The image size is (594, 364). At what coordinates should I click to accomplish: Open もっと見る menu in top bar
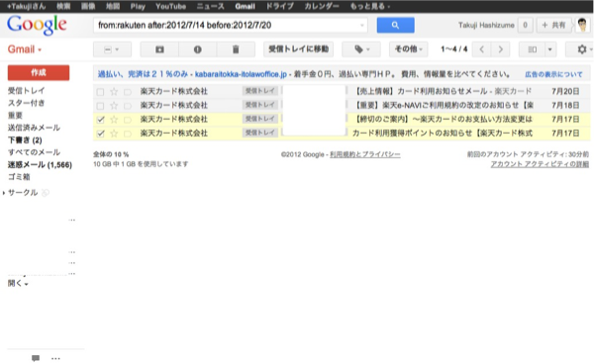click(x=370, y=6)
